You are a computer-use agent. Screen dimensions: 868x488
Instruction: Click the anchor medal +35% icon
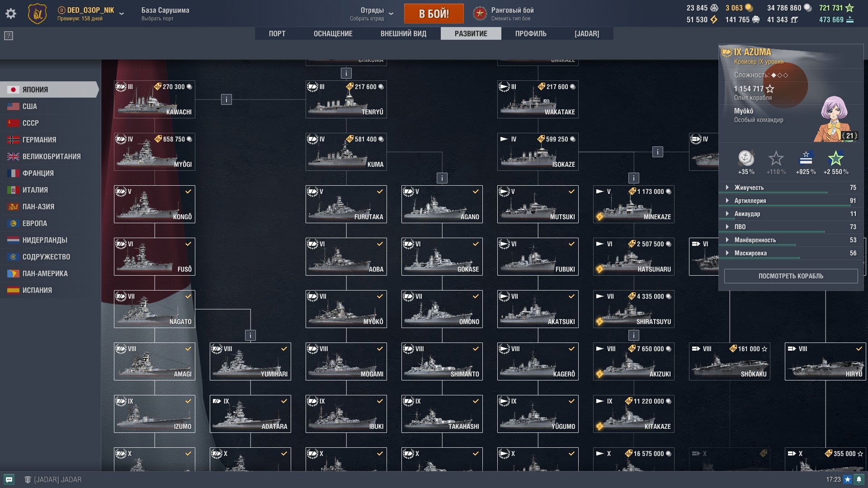click(x=746, y=159)
